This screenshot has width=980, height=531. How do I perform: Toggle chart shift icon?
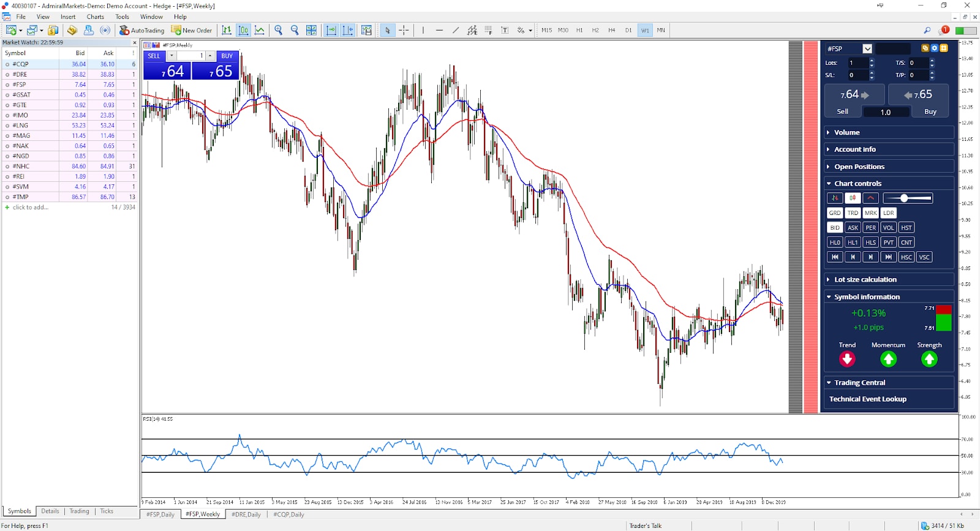[348, 30]
